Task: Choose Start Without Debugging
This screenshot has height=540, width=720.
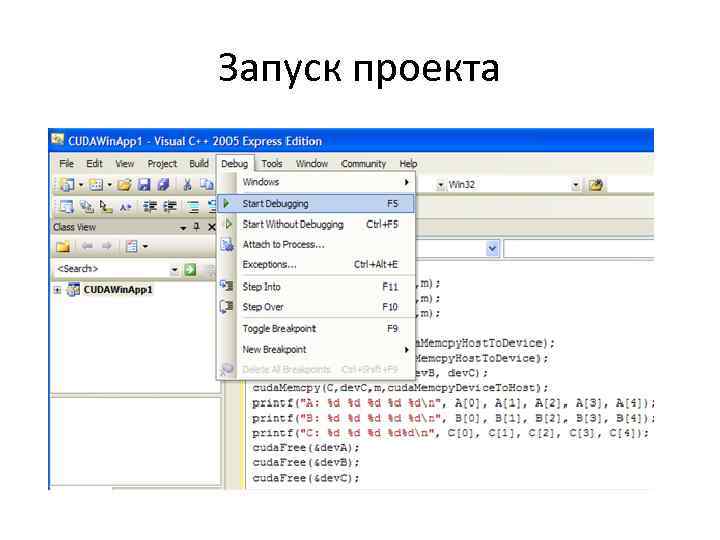Action: [x=316, y=224]
